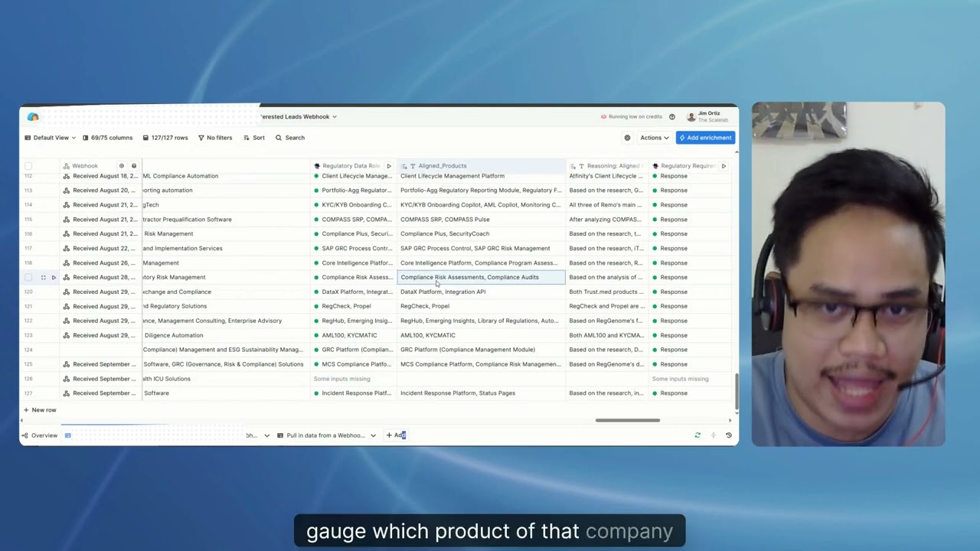
Task: Run the Regulatory Data Role column play icon
Action: point(389,166)
